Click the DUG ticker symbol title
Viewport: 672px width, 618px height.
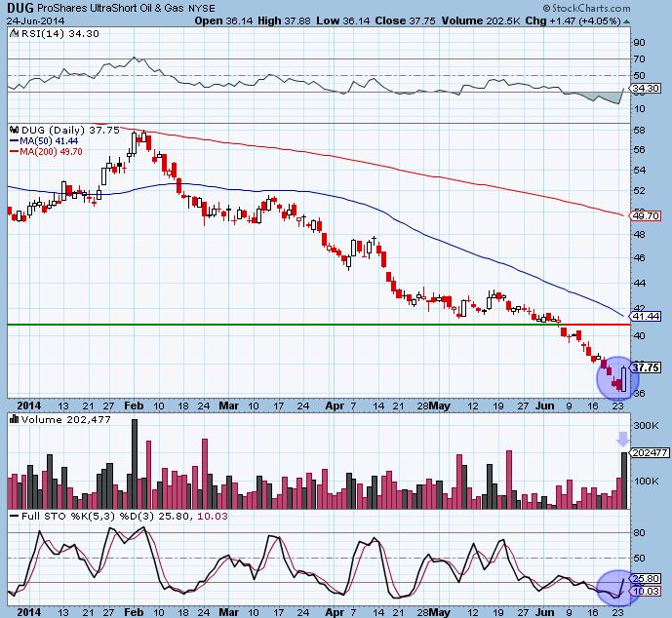[x=20, y=7]
